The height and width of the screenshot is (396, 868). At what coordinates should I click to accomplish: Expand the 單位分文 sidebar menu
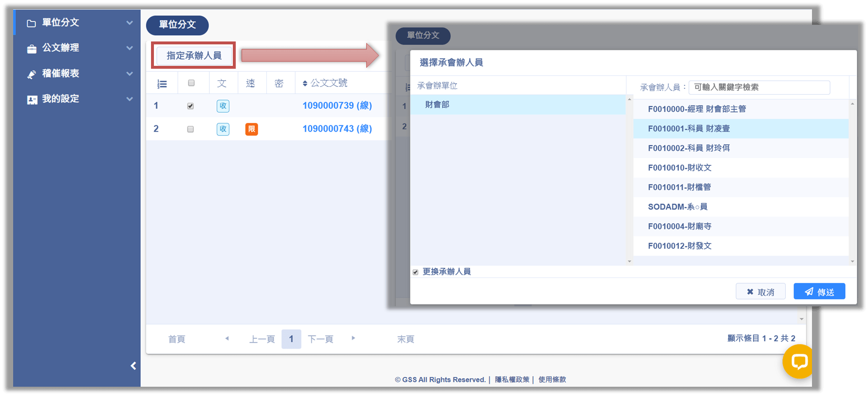pyautogui.click(x=78, y=22)
